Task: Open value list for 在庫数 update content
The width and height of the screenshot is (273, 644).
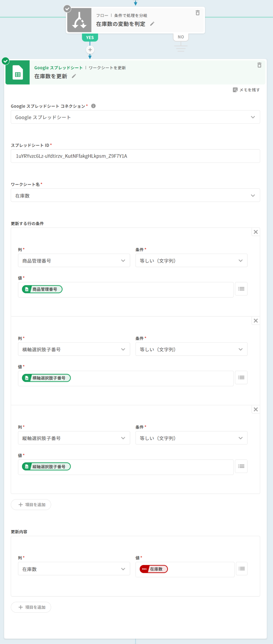Action: [x=241, y=568]
